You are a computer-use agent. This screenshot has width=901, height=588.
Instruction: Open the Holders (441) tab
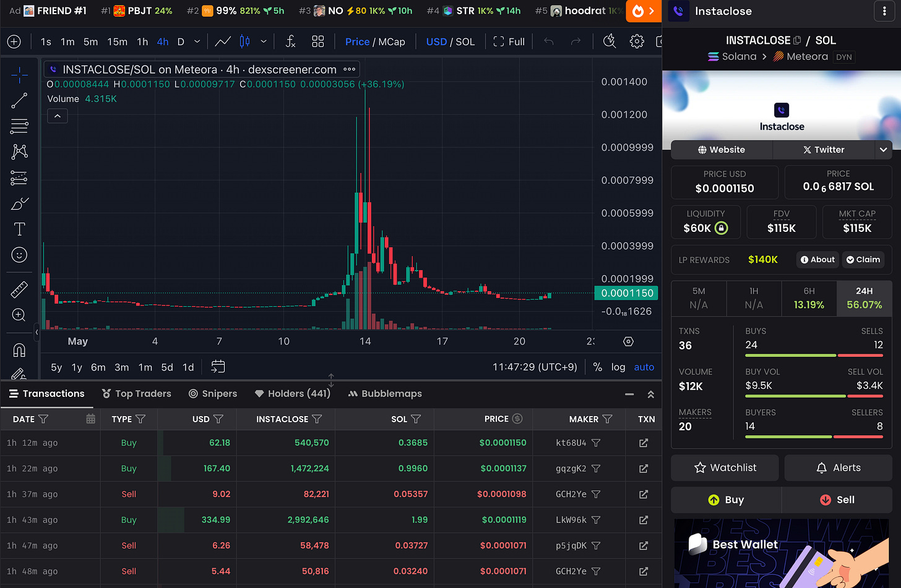(x=293, y=394)
